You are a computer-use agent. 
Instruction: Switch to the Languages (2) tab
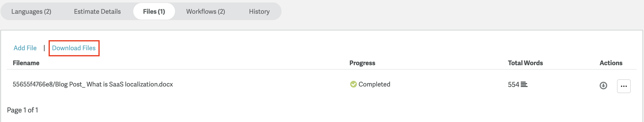coord(31,12)
